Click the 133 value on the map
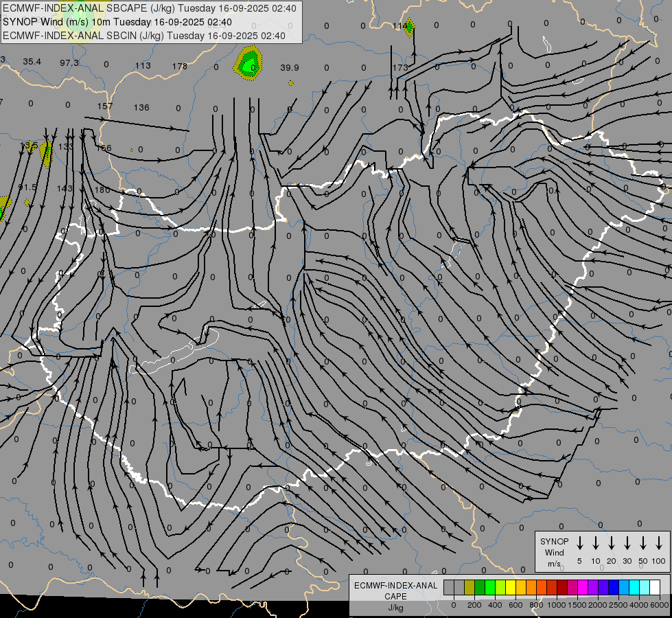This screenshot has height=618, width=672. [66, 147]
